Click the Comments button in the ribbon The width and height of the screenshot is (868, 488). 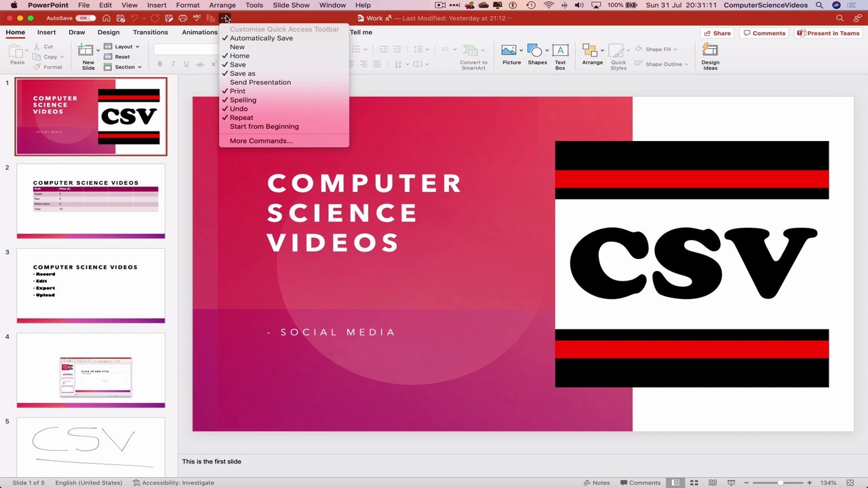(x=764, y=33)
